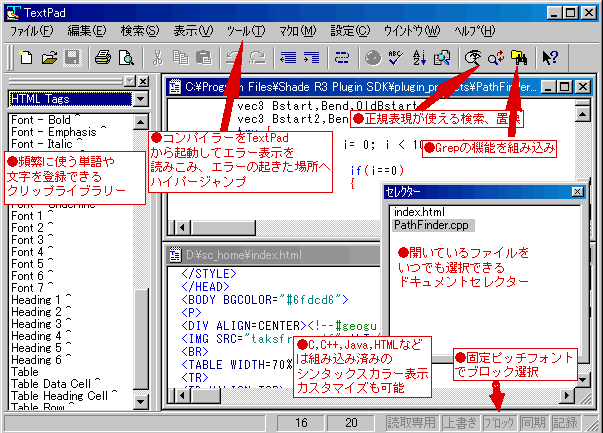The height and width of the screenshot is (433, 603).
Task: Click left scroll arrow in PathFinder code window
Action: point(183,228)
